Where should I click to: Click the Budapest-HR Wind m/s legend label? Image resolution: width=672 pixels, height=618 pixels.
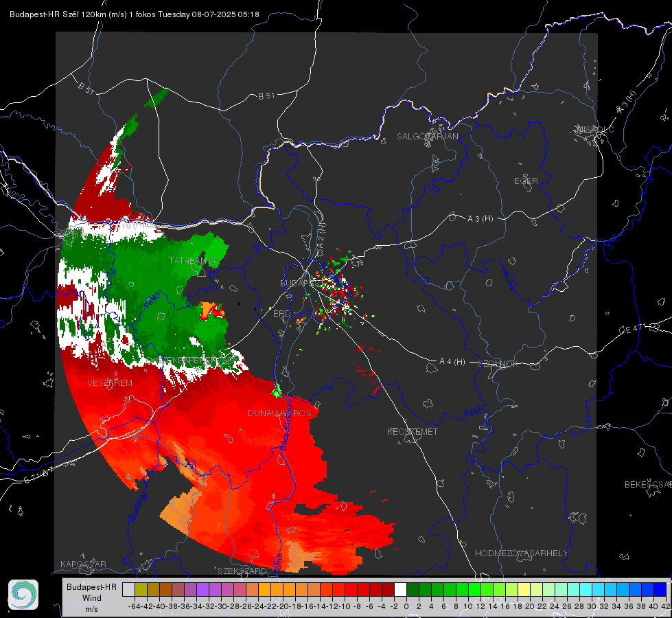[91, 598]
